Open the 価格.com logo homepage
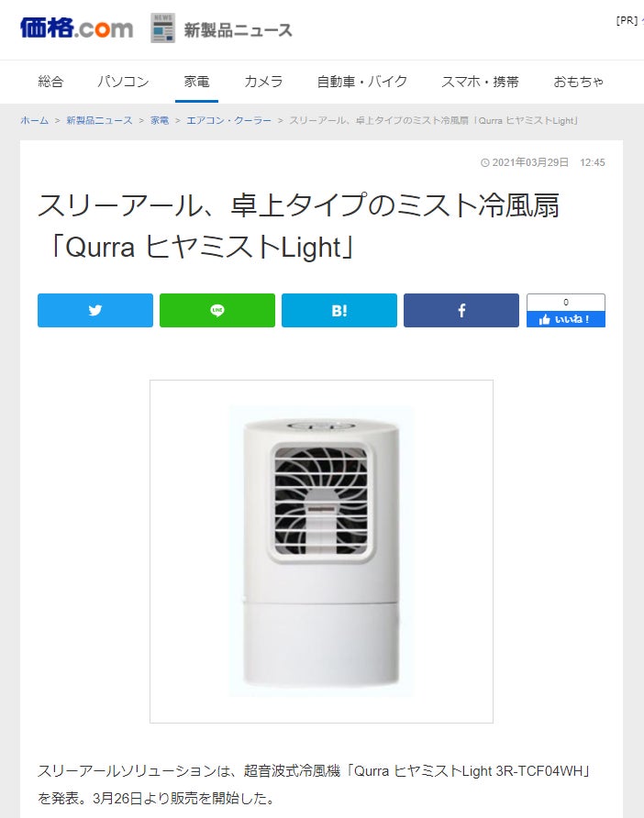The height and width of the screenshot is (818, 644). tap(76, 28)
